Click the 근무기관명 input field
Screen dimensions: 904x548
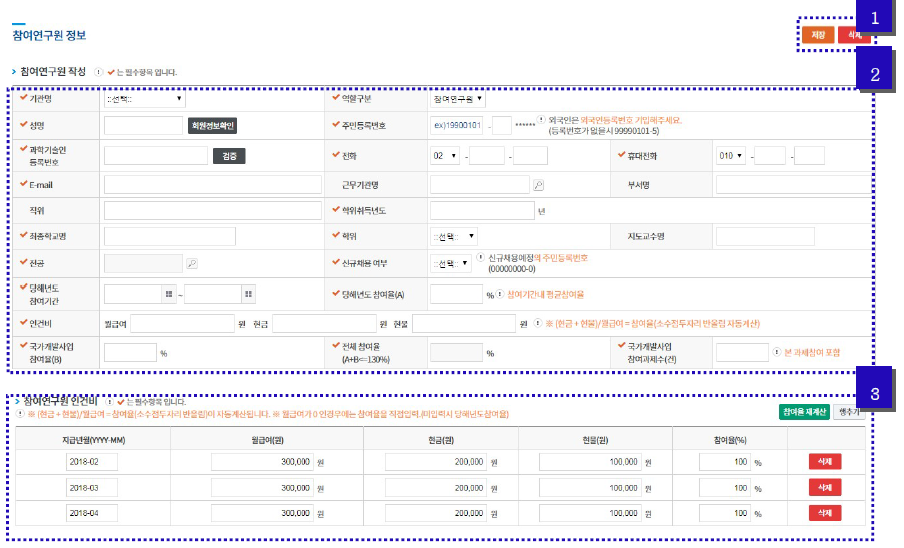coord(480,184)
